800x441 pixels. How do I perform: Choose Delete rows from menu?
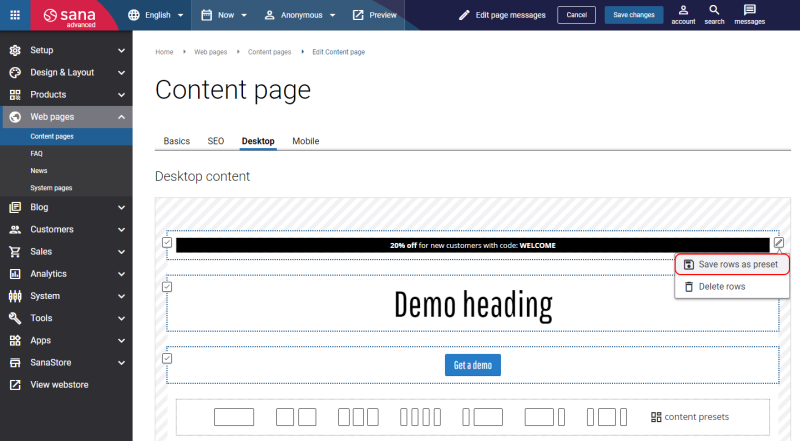732,286
